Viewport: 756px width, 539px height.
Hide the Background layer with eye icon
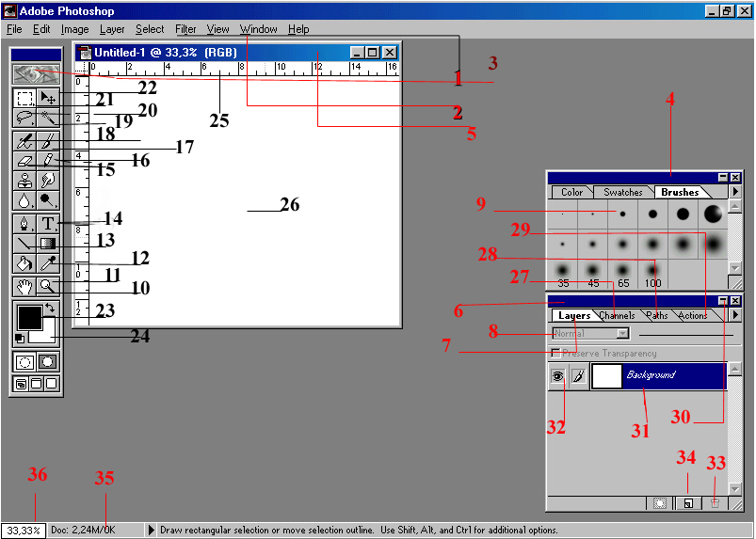click(x=558, y=375)
